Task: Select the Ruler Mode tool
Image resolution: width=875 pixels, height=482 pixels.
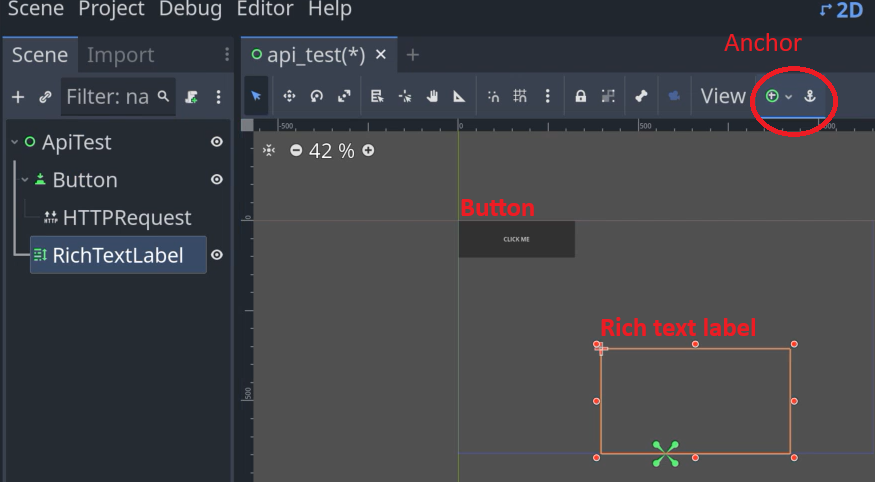Action: (x=459, y=97)
